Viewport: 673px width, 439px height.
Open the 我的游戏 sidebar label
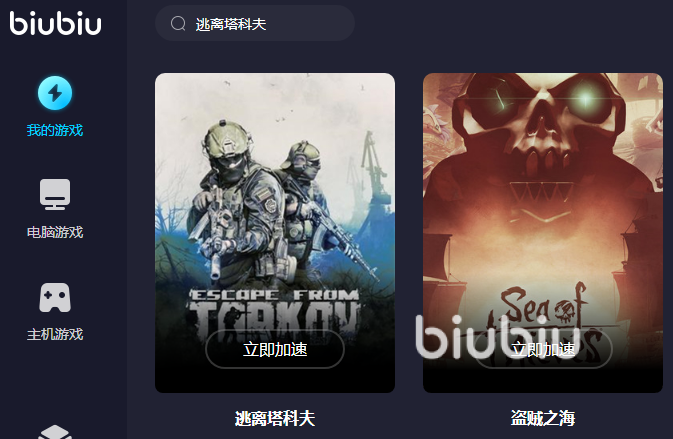(55, 130)
